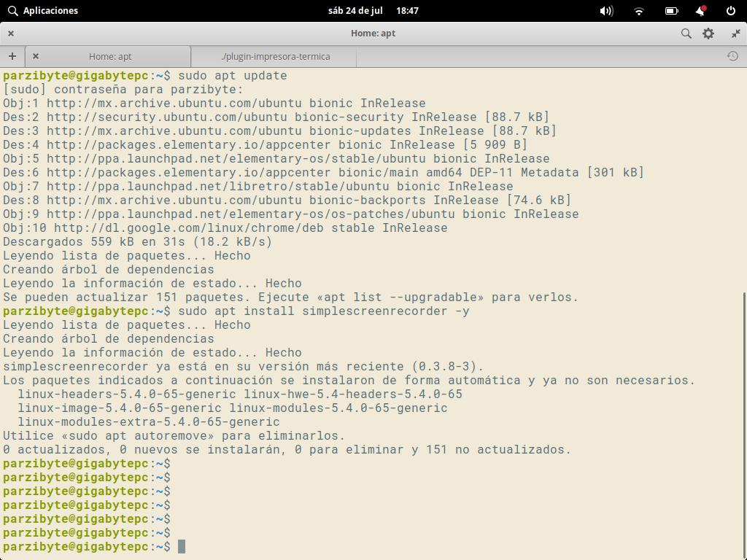The height and width of the screenshot is (560, 747).
Task: Click 'Descargados 559 kB en 31s' line
Action: (x=137, y=241)
